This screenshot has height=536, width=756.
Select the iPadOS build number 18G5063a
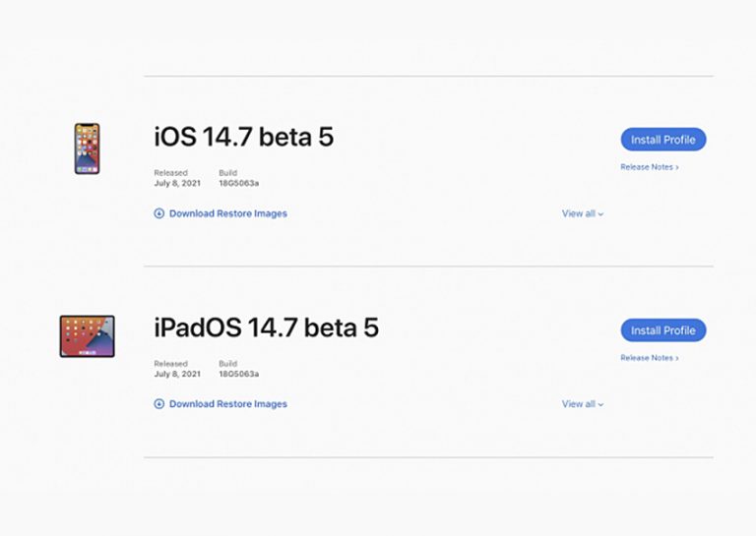238,375
